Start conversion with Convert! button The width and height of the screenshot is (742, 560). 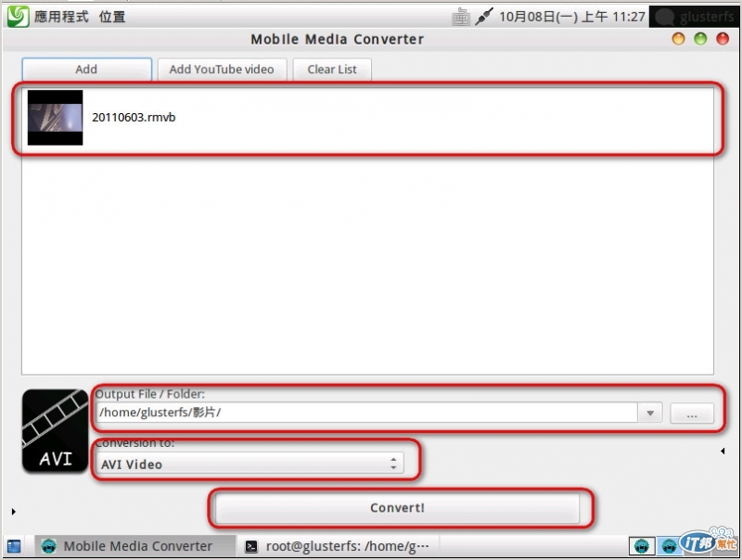[x=397, y=508]
